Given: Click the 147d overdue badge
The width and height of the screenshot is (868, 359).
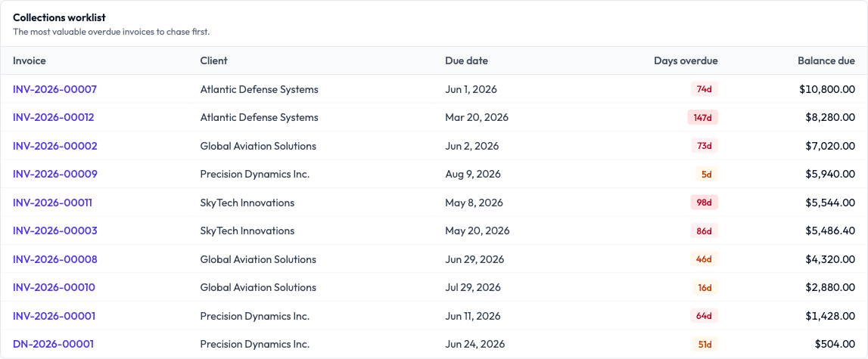Looking at the screenshot, I should pyautogui.click(x=702, y=117).
